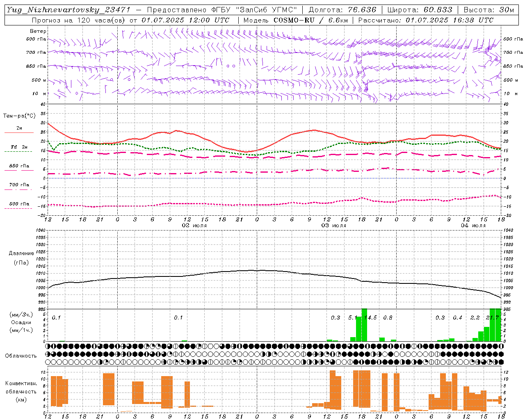Select the 'Осадки' precipitation panel label
The height and width of the screenshot is (420, 525).
tap(21, 322)
